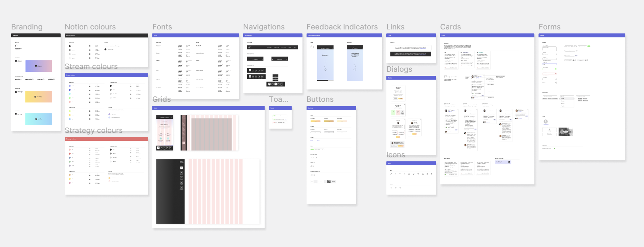Select the truncated Toa... frame label

[x=279, y=99]
